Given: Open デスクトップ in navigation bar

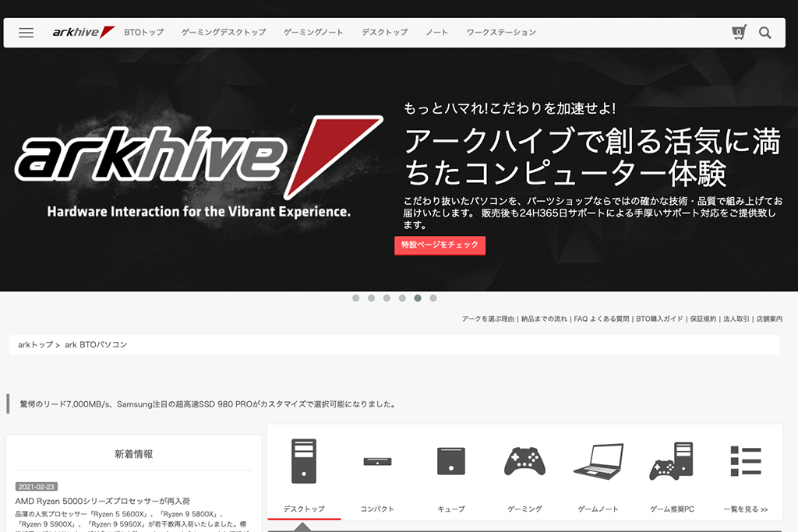Looking at the screenshot, I should (385, 32).
